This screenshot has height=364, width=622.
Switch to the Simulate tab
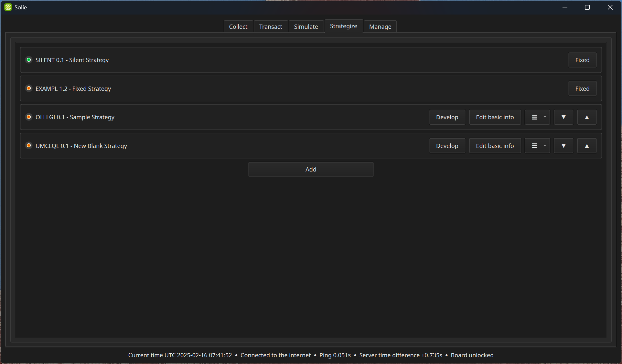pyautogui.click(x=306, y=26)
